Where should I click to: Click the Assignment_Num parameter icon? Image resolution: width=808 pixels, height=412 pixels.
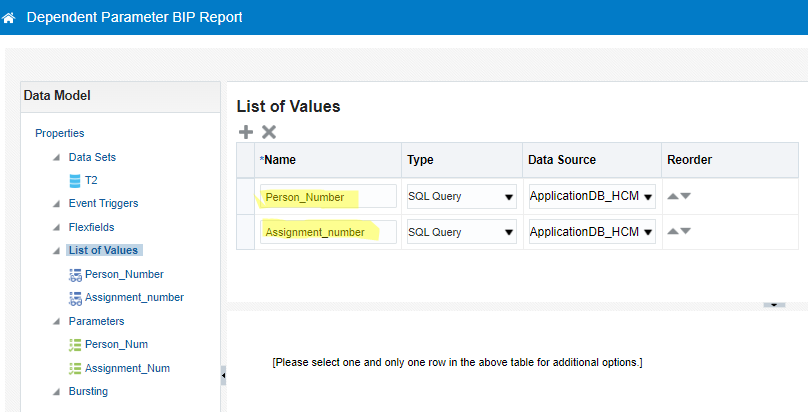pos(74,368)
